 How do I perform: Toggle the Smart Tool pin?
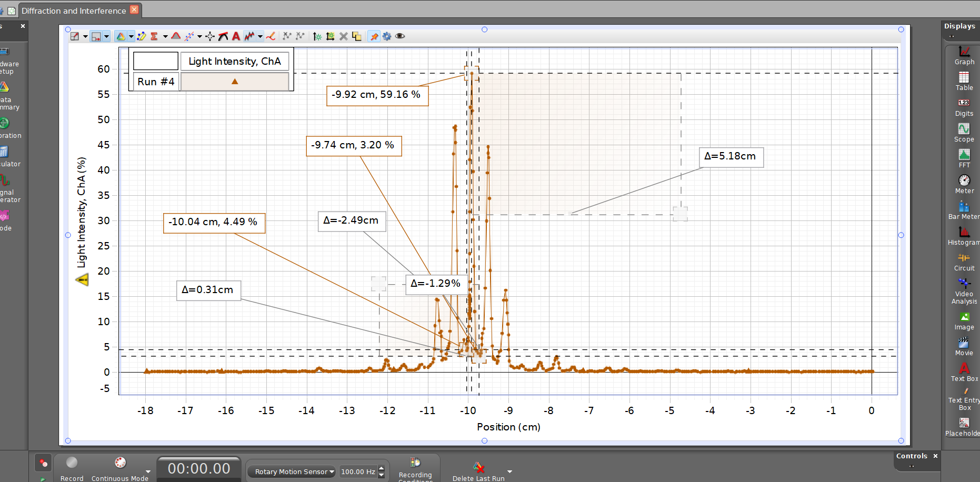tap(374, 36)
